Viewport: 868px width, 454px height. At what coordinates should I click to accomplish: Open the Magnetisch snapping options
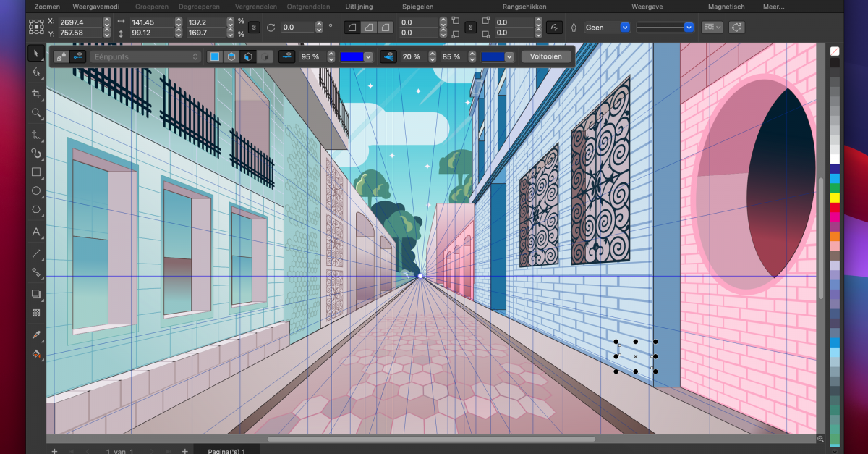pos(726,7)
